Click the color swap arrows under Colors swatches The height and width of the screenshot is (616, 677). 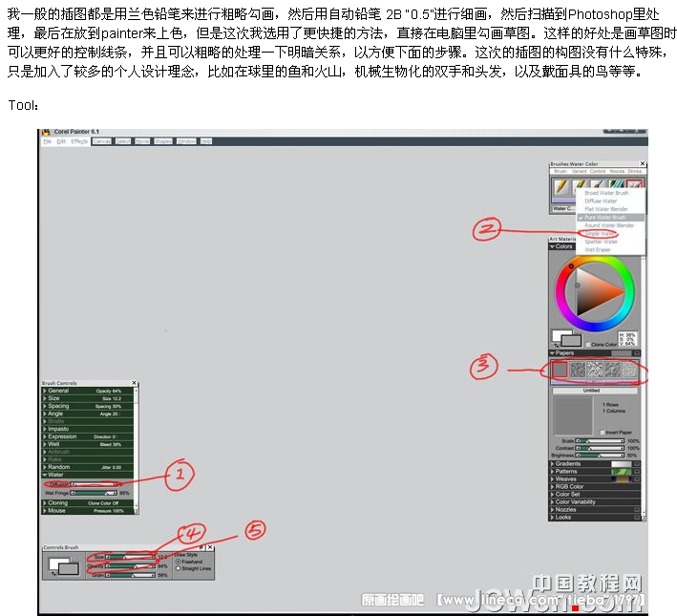pos(556,345)
